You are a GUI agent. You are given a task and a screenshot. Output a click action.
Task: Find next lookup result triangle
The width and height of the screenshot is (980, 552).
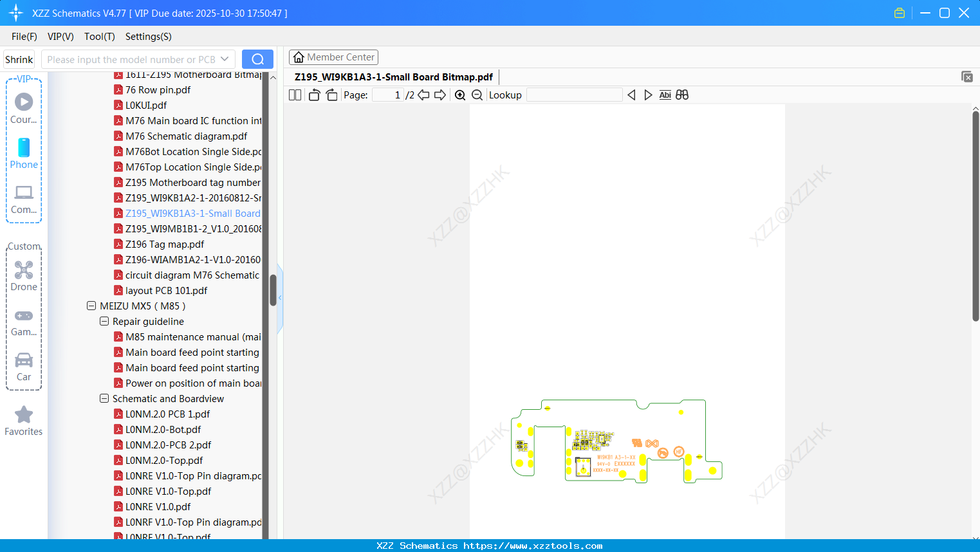pos(648,95)
